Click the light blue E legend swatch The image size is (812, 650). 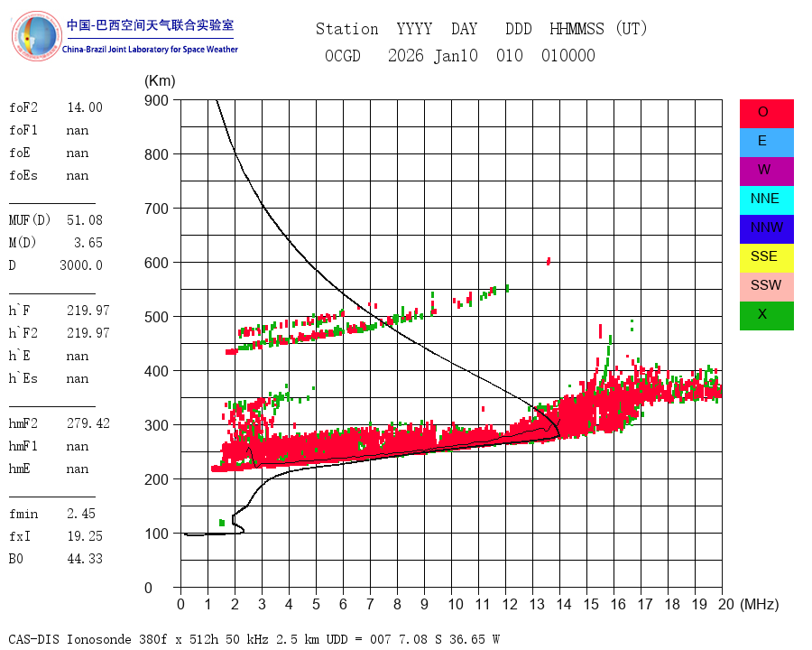coord(766,143)
